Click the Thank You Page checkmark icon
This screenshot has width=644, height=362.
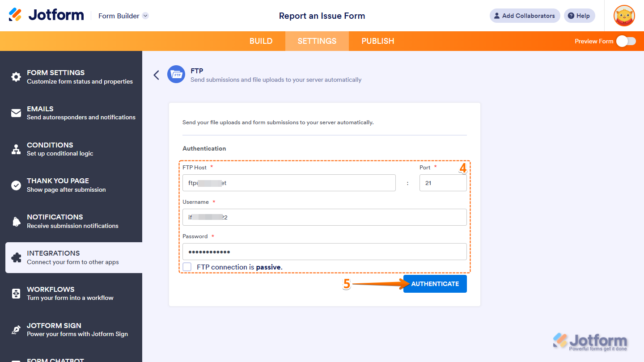pos(16,185)
